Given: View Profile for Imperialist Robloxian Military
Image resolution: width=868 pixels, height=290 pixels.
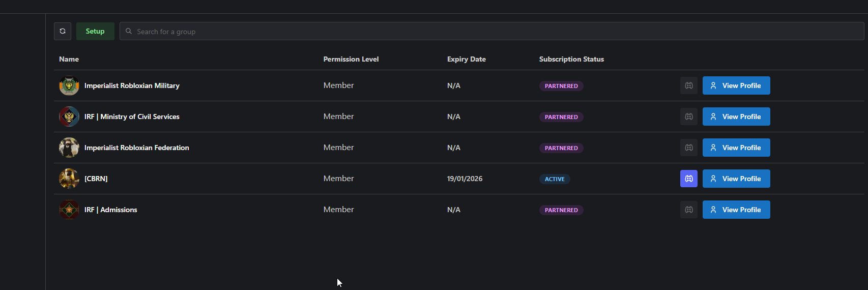Looking at the screenshot, I should (736, 85).
